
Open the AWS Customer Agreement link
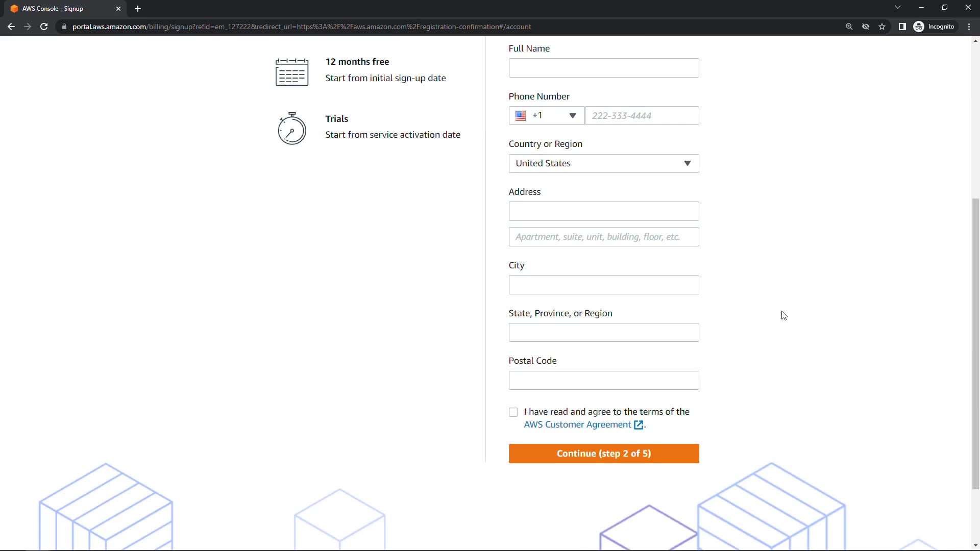coord(577,424)
